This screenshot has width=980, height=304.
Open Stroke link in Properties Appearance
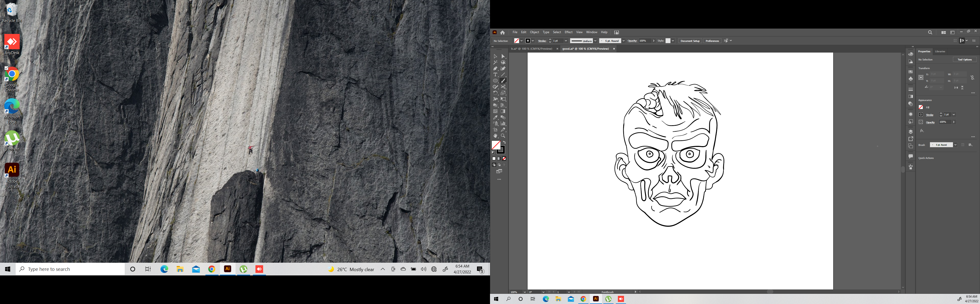tap(929, 115)
